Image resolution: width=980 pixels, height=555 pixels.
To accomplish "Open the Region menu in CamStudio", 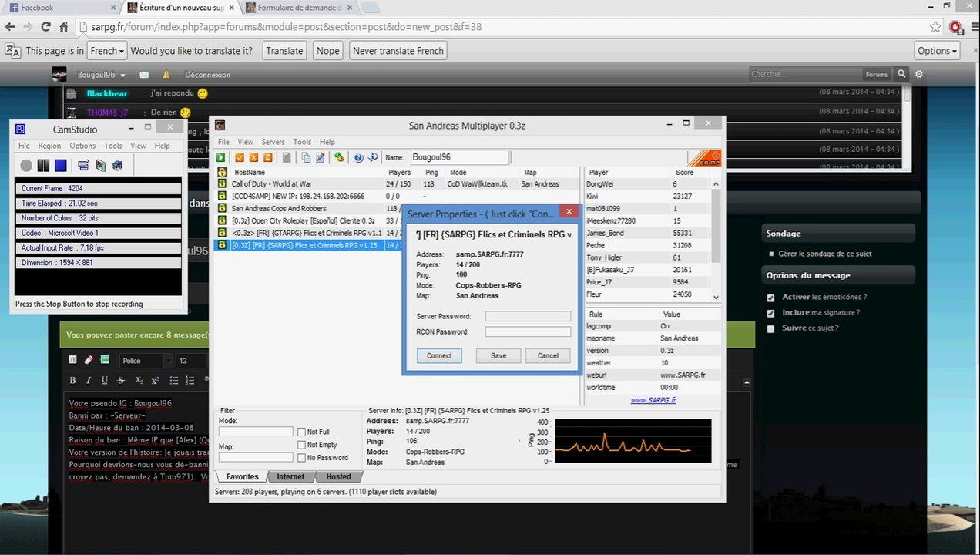I will (49, 146).
